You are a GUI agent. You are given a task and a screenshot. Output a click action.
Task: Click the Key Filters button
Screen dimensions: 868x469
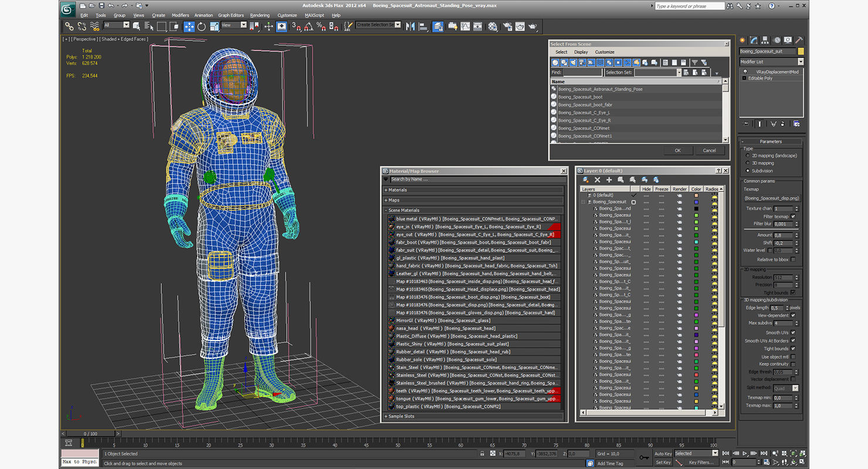pos(701,463)
